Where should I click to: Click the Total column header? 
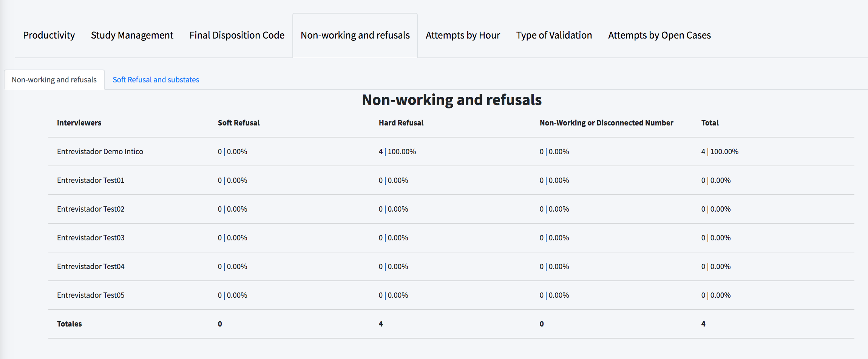[710, 123]
